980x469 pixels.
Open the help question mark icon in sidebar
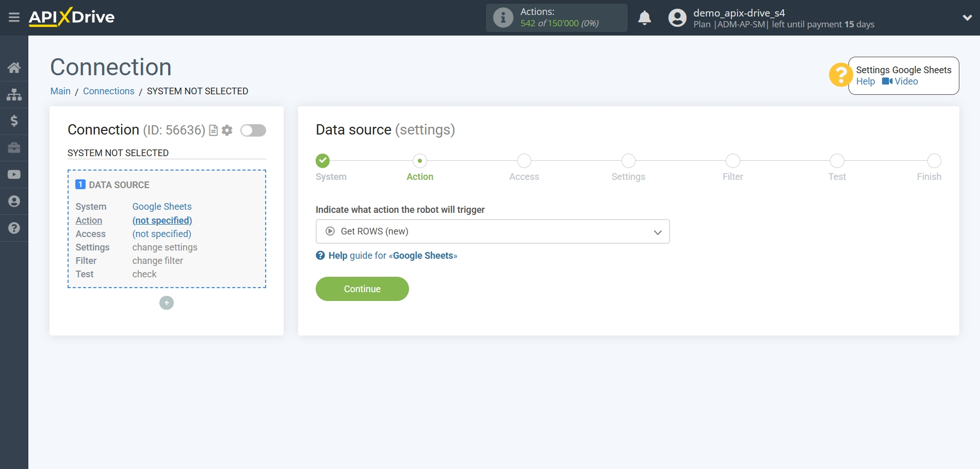tap(14, 228)
